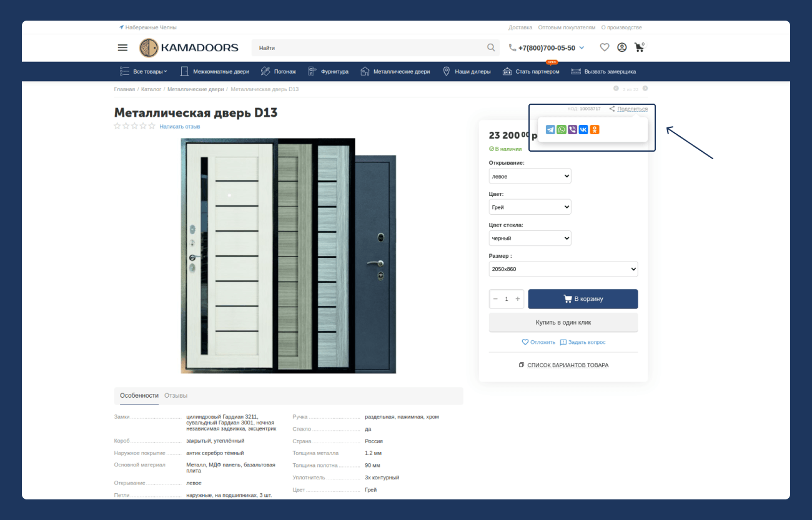Share the product via VK
Viewport: 812px width, 520px height.
coord(583,130)
